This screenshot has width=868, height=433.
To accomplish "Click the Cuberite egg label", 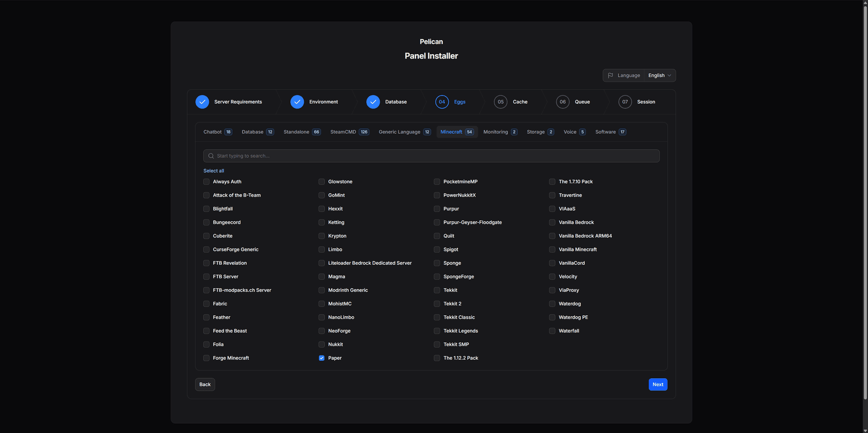I will coord(222,236).
